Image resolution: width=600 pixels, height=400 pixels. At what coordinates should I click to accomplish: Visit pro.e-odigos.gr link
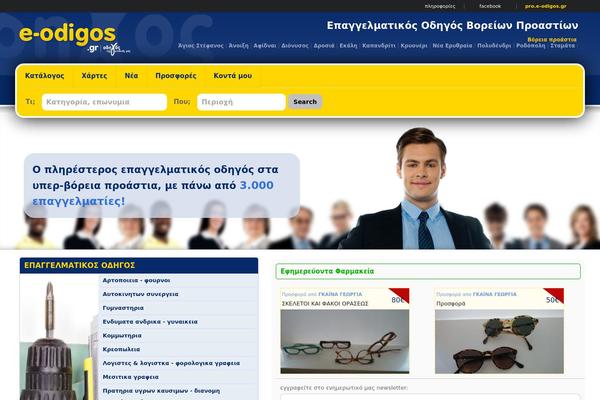pyautogui.click(x=546, y=6)
